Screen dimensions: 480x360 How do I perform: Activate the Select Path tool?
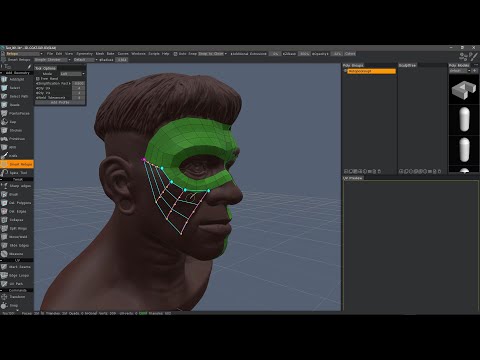[x=17, y=96]
